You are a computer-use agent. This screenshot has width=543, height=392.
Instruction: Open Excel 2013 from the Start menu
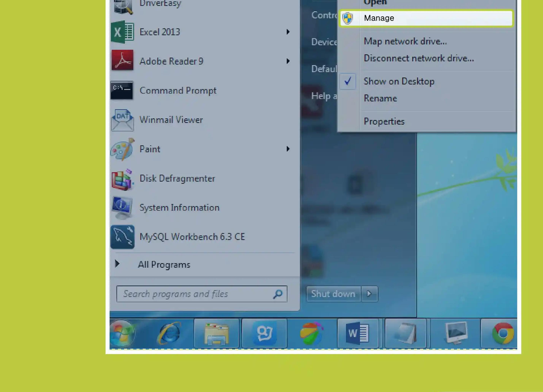(x=159, y=32)
